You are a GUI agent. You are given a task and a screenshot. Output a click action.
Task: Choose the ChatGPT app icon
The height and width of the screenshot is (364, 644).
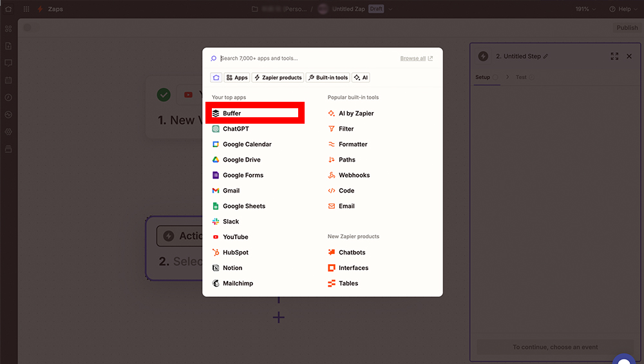(216, 129)
